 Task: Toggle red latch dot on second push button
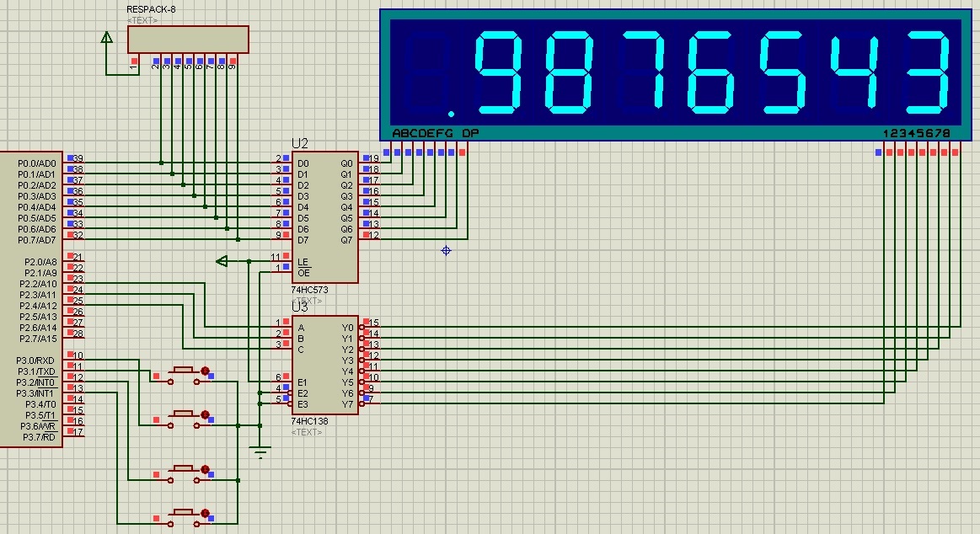tap(205, 414)
